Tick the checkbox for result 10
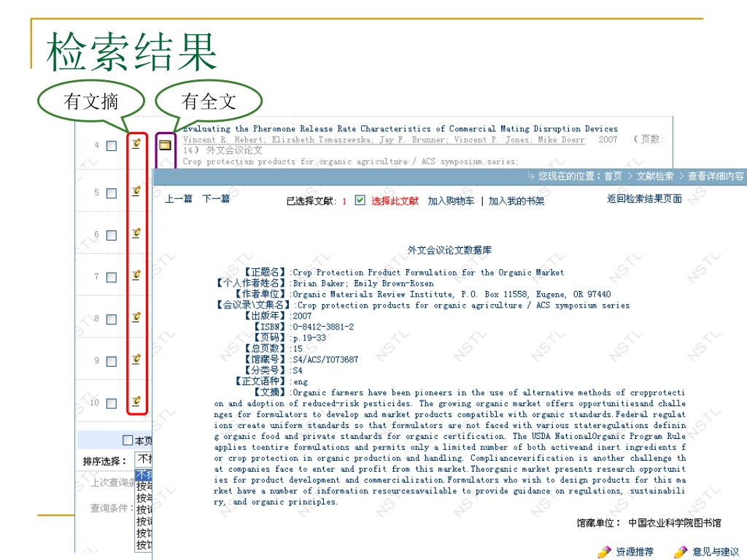747x560 pixels. pyautogui.click(x=112, y=403)
